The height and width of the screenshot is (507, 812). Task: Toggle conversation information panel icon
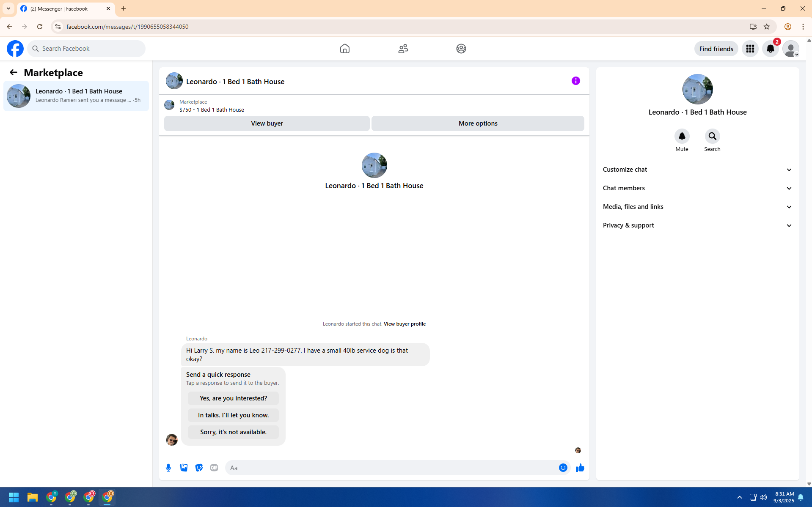(575, 81)
